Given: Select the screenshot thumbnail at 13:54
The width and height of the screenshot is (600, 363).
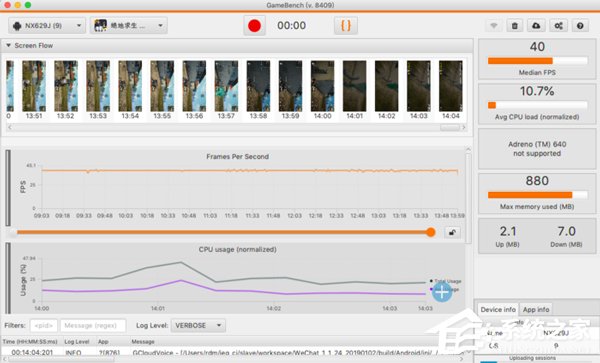Looking at the screenshot, I should coord(130,86).
